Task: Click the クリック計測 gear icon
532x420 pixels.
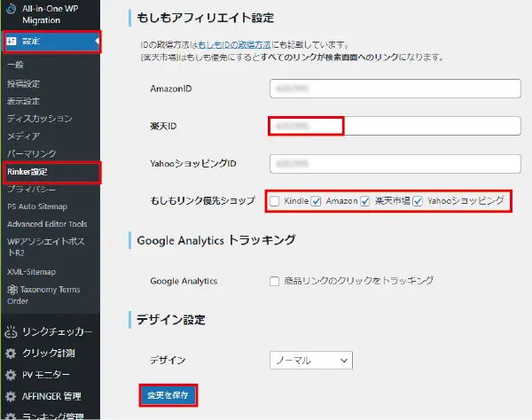Action: [x=11, y=354]
